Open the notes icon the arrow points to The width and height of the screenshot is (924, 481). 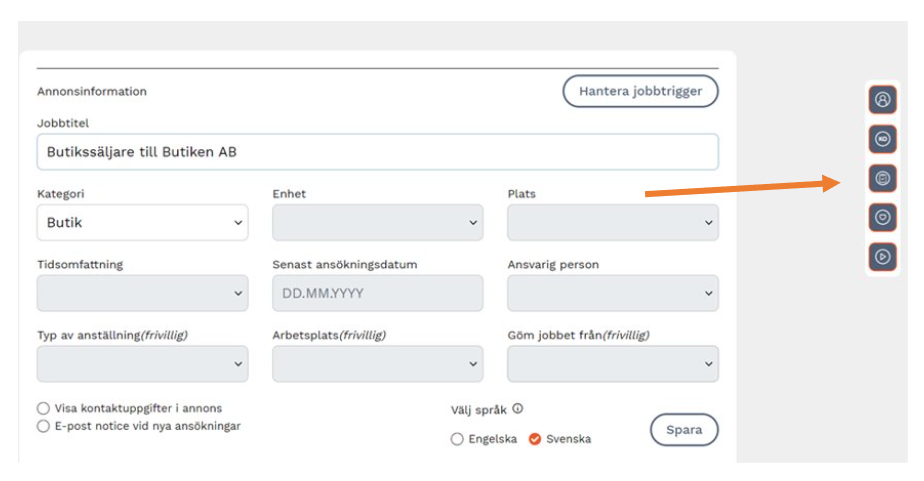pyautogui.click(x=882, y=179)
